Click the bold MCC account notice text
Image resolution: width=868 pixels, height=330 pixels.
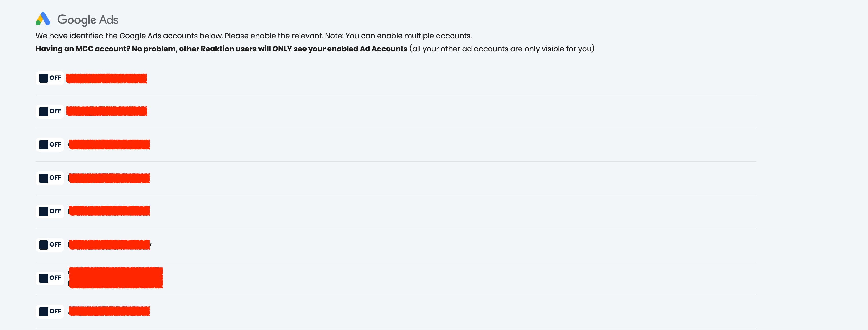pyautogui.click(x=221, y=49)
